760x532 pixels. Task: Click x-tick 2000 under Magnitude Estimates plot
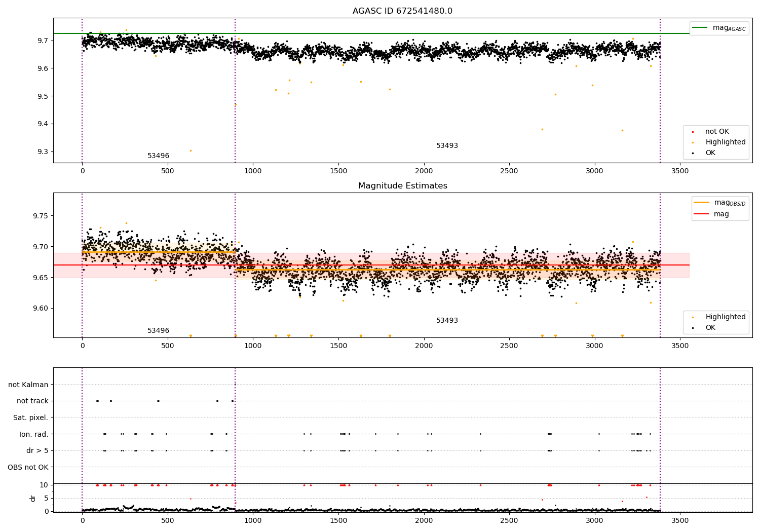click(424, 346)
